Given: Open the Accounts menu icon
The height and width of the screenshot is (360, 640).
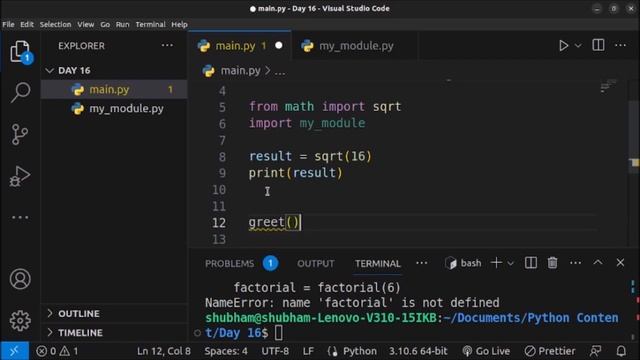Looking at the screenshot, I should point(20,279).
